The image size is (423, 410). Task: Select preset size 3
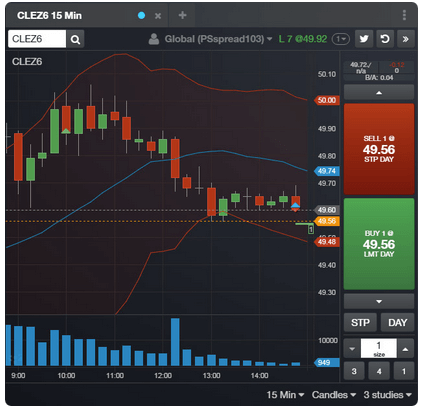[354, 371]
